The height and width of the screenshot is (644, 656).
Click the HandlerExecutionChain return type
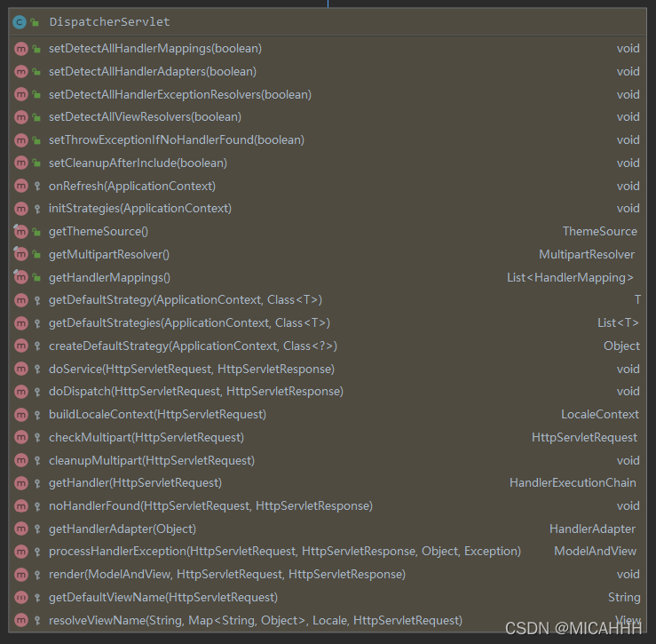573,483
